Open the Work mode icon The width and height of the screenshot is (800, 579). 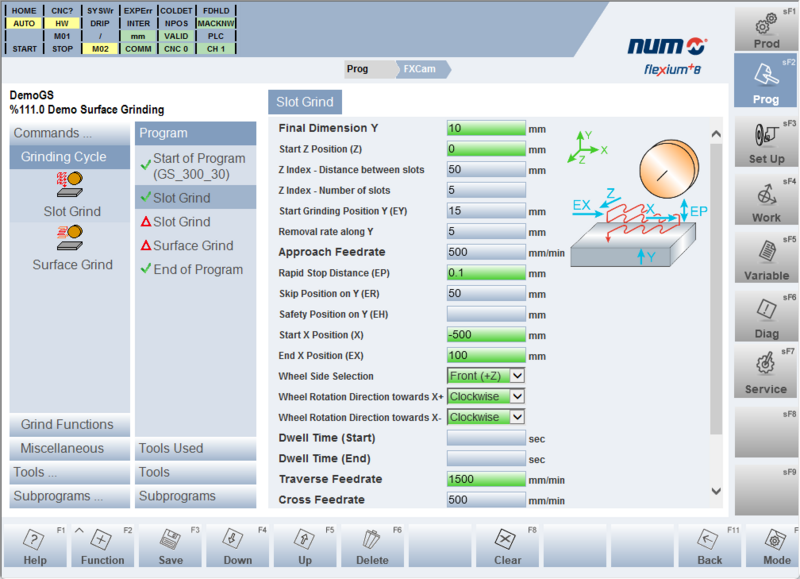coord(766,200)
